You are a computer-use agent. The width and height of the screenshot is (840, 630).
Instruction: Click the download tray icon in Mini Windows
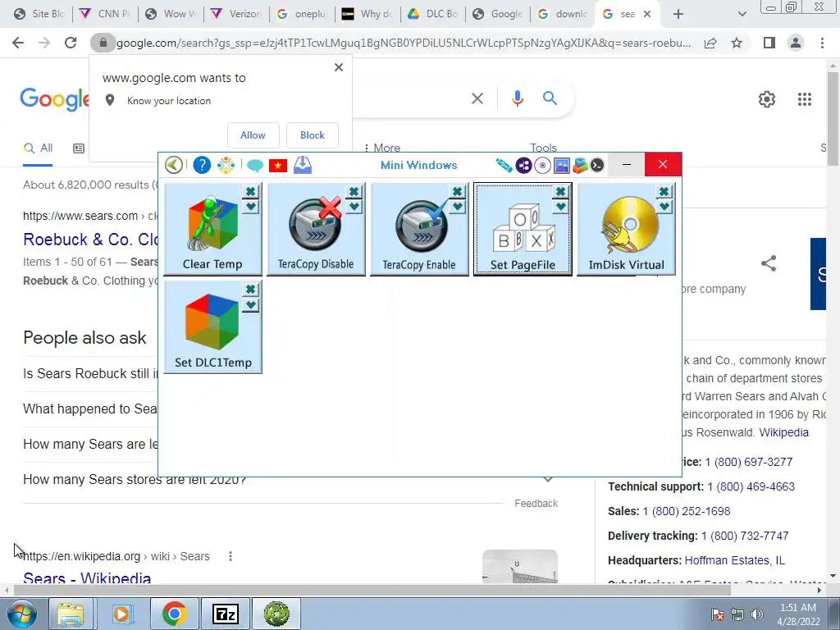(x=303, y=165)
